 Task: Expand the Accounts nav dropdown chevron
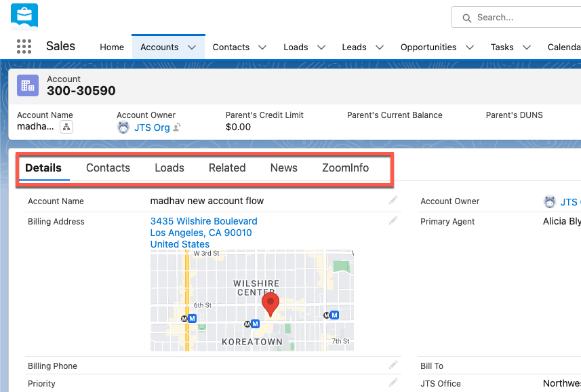coord(192,47)
